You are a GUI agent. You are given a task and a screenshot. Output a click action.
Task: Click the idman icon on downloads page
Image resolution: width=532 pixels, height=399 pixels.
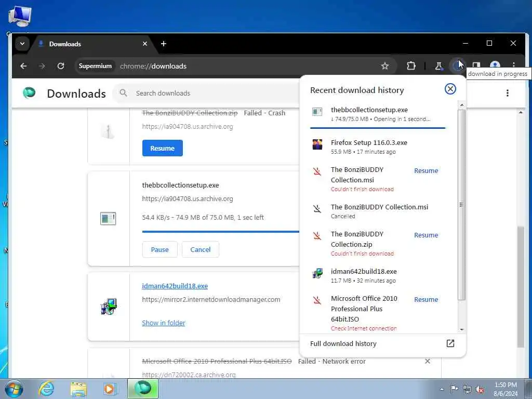click(109, 307)
